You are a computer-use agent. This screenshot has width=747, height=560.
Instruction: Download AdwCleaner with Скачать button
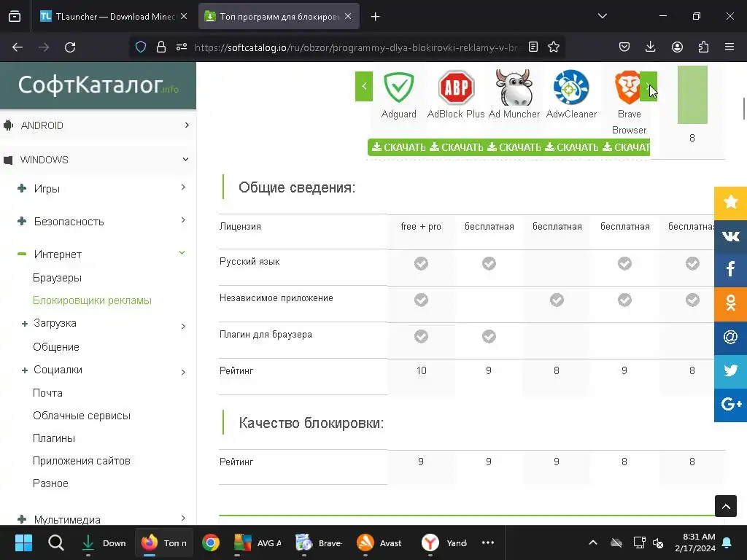[572, 147]
